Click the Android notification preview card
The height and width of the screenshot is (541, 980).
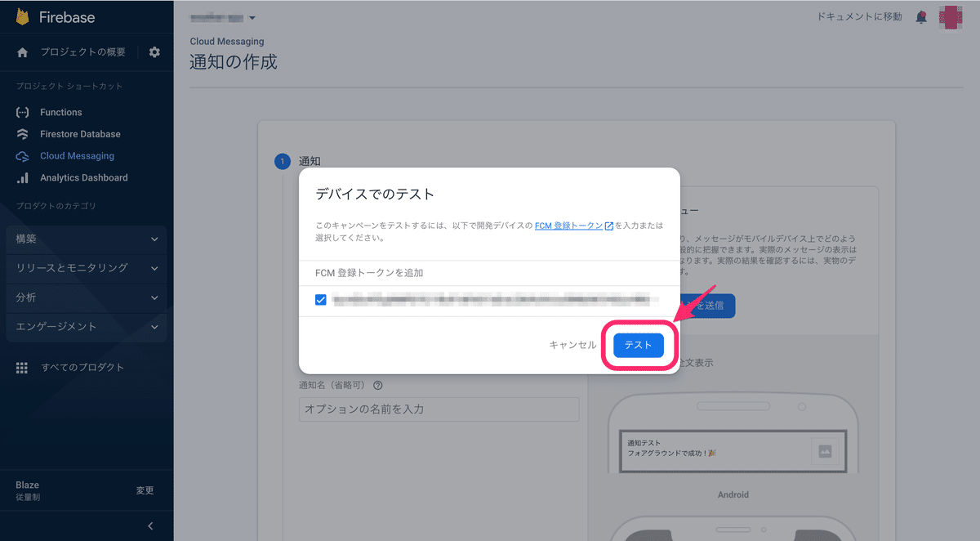pyautogui.click(x=733, y=451)
